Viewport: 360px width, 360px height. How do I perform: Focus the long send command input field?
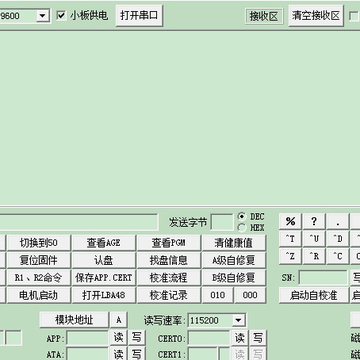[x=79, y=222]
